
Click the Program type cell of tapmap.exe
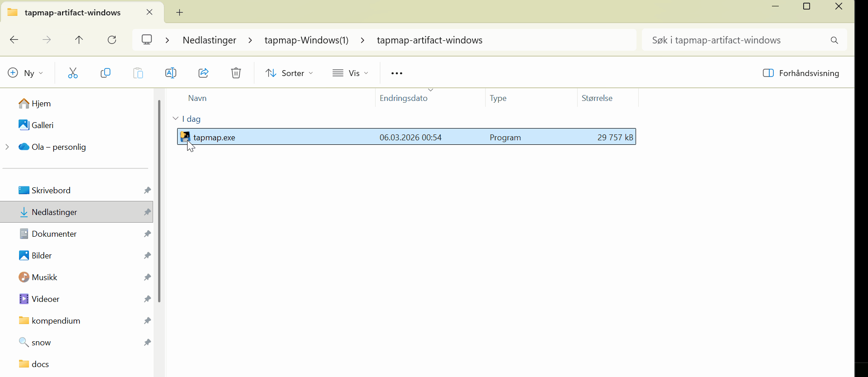coord(505,137)
